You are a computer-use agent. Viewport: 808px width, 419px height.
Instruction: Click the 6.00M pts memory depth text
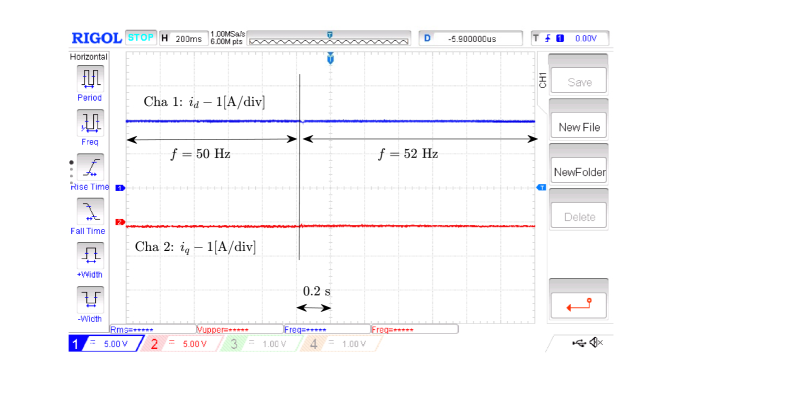[x=226, y=41]
